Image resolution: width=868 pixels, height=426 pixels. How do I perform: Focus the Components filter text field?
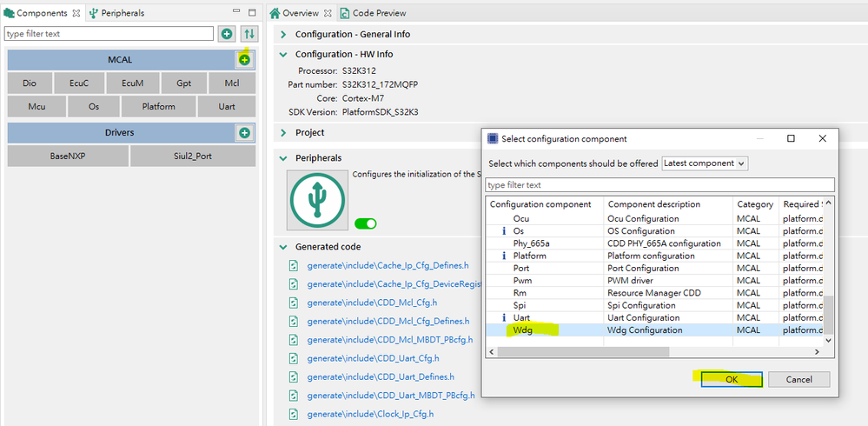(109, 34)
